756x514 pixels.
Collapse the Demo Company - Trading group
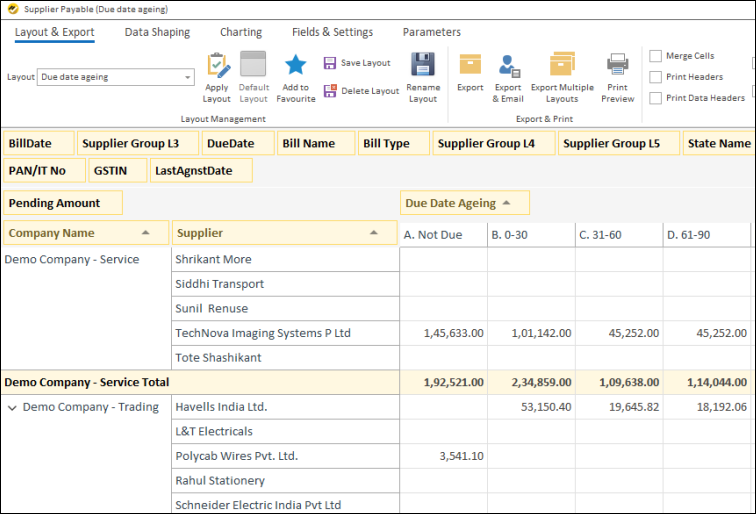tap(12, 408)
